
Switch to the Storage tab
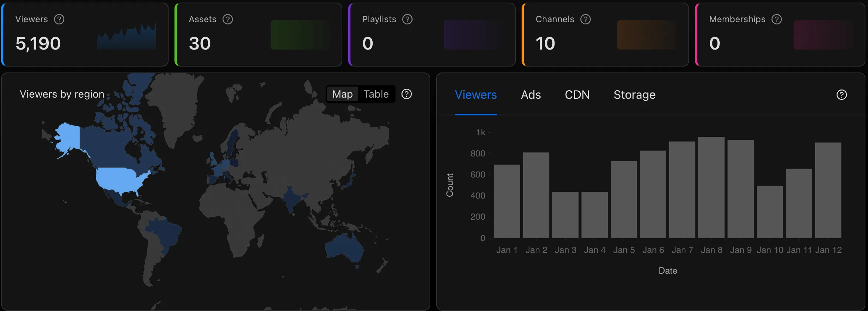634,95
